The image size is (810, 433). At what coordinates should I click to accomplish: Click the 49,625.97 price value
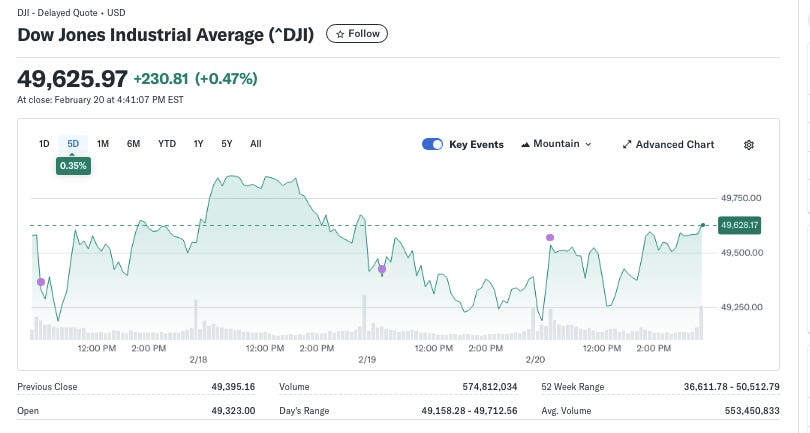pyautogui.click(x=72, y=79)
